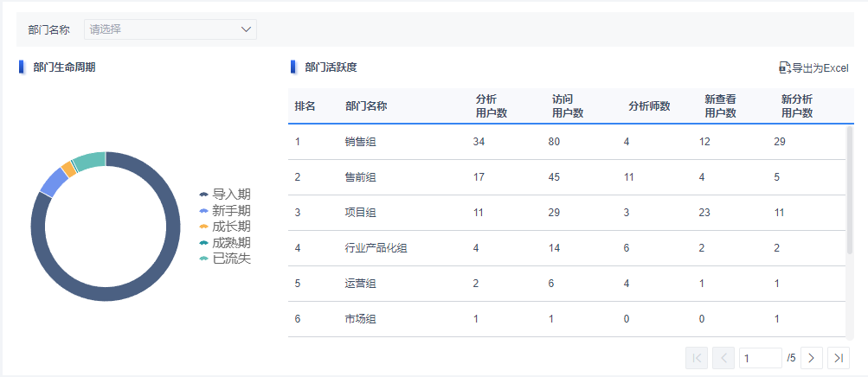Screen dimensions: 868x377
Task: Toggle 新手期 legend item
Action: (225, 210)
